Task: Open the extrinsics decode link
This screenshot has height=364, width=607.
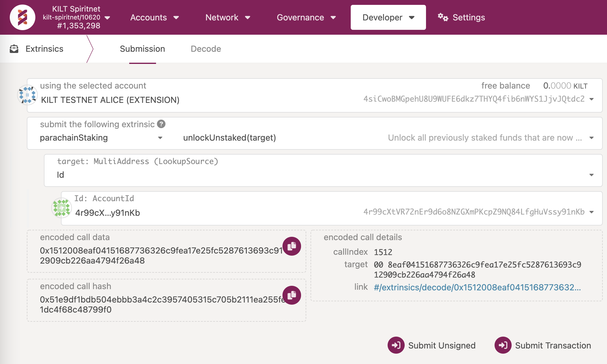Action: [477, 287]
